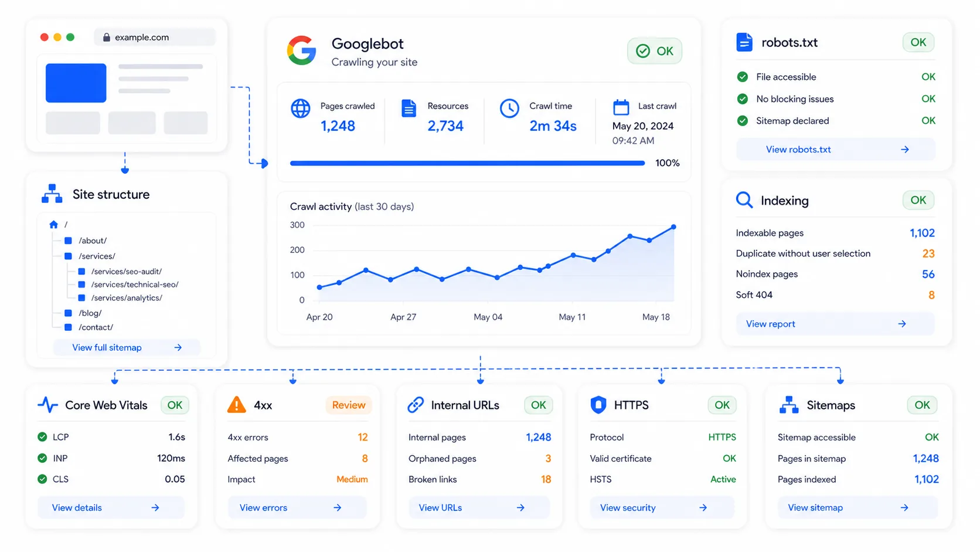Click the File accessible green check icon

pos(743,77)
